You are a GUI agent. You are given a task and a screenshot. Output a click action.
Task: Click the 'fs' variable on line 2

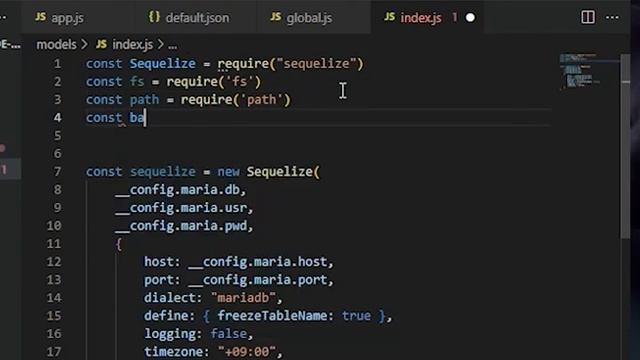137,82
